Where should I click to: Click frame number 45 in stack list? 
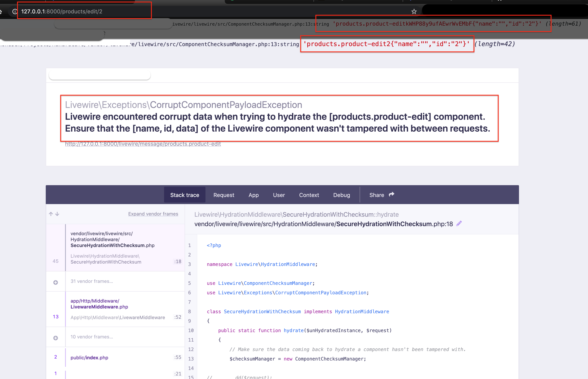(x=55, y=261)
